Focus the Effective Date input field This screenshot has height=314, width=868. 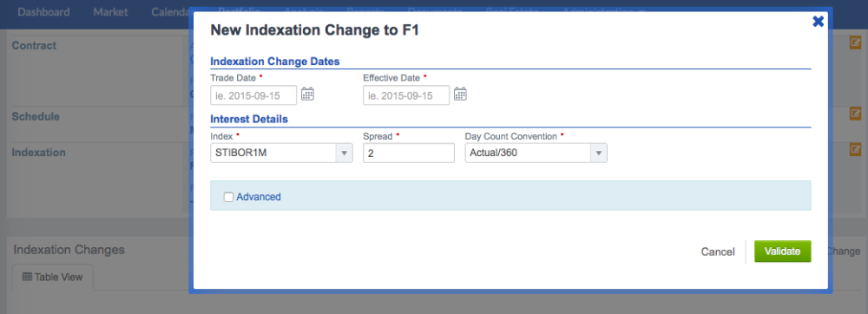click(x=406, y=95)
